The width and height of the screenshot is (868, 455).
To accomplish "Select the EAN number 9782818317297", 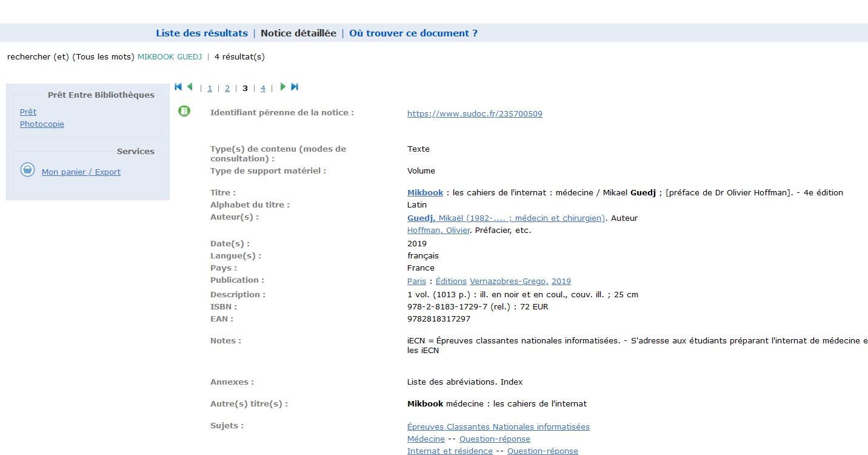I will [x=439, y=319].
